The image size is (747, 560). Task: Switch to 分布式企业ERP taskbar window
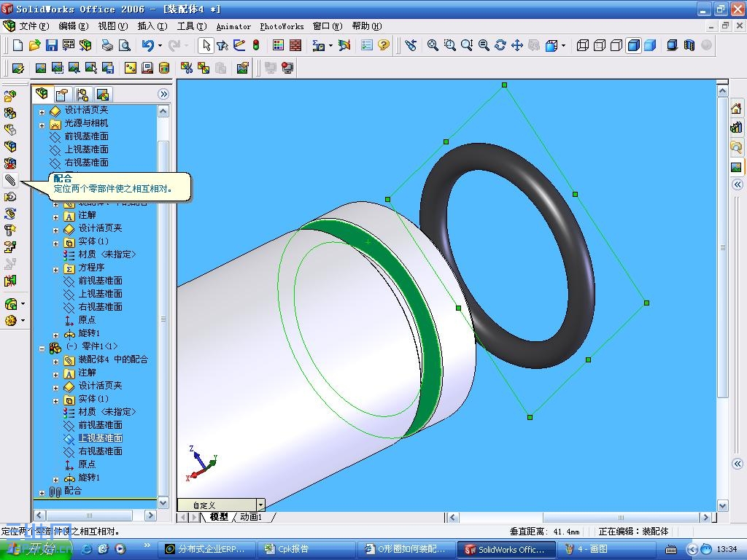click(206, 549)
